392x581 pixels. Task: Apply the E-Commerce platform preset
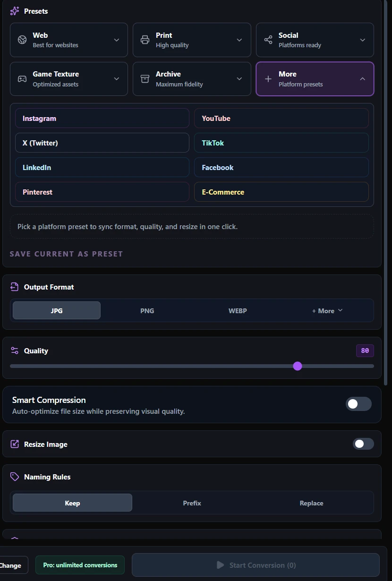point(281,192)
